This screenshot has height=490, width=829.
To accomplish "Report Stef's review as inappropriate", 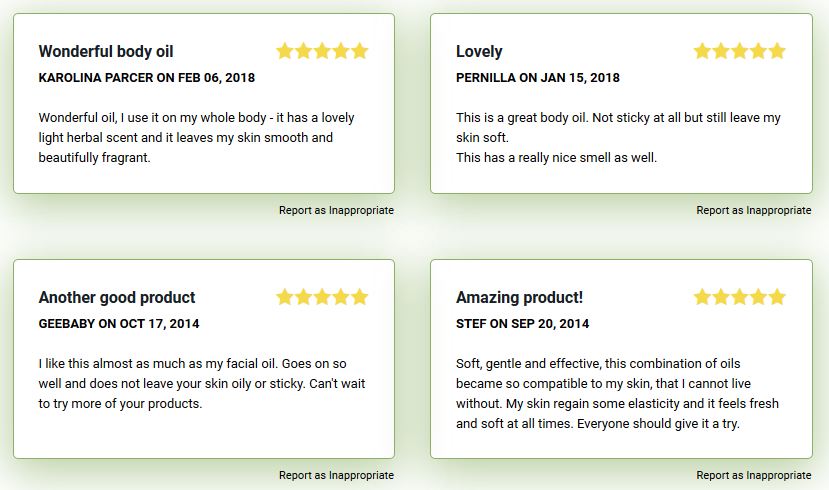I will 753,475.
